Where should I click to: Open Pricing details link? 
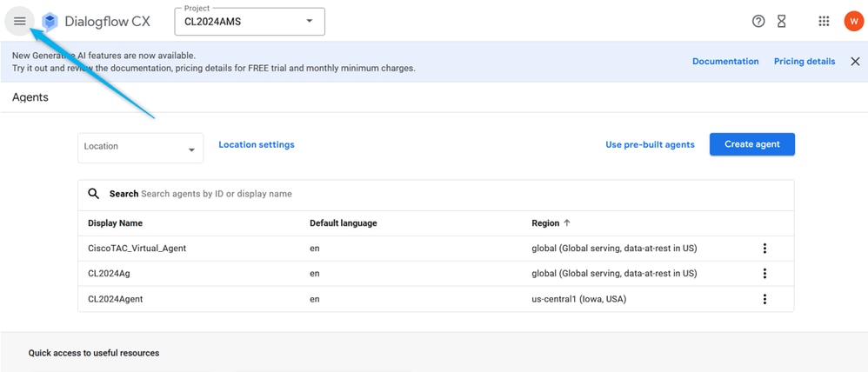[x=805, y=62]
